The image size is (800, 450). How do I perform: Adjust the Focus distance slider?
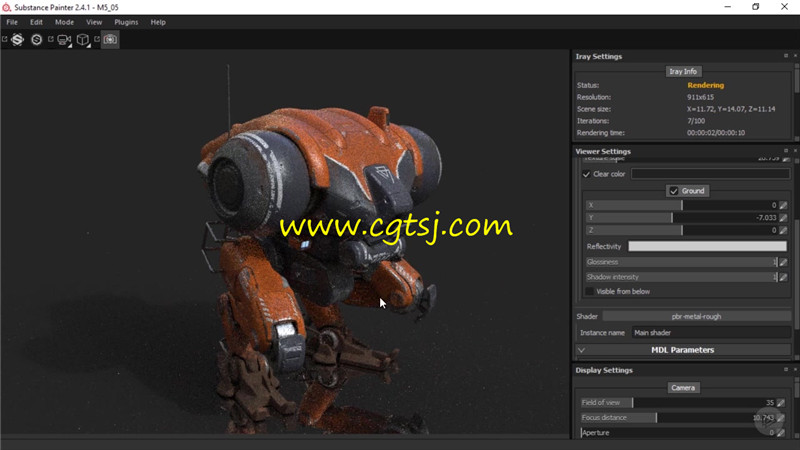coord(678,417)
